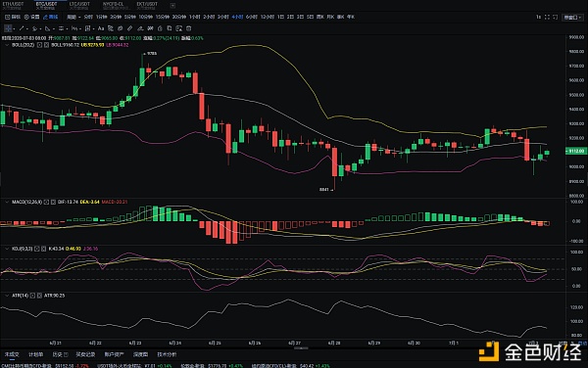Click the trash delete-drawings icon
The width and height of the screenshot is (588, 368).
[188, 28]
